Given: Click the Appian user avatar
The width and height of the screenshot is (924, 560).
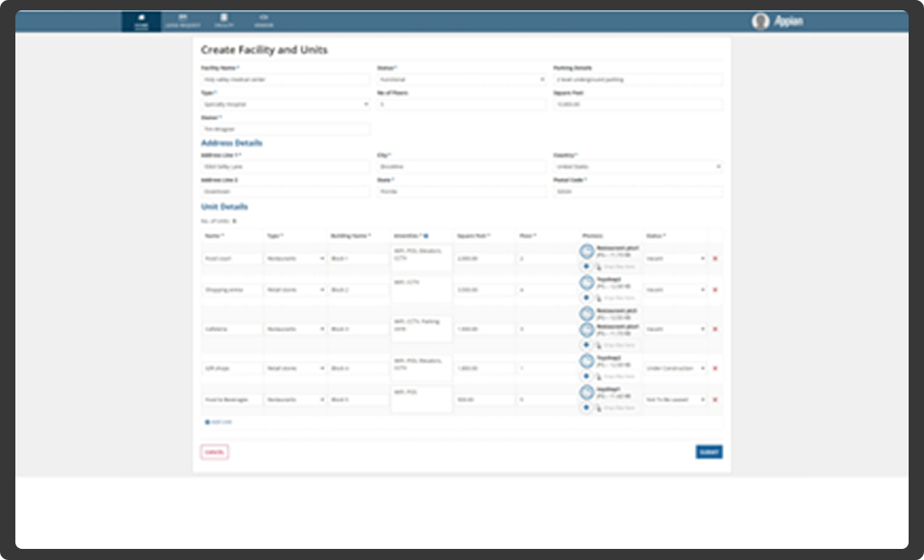Looking at the screenshot, I should (759, 20).
